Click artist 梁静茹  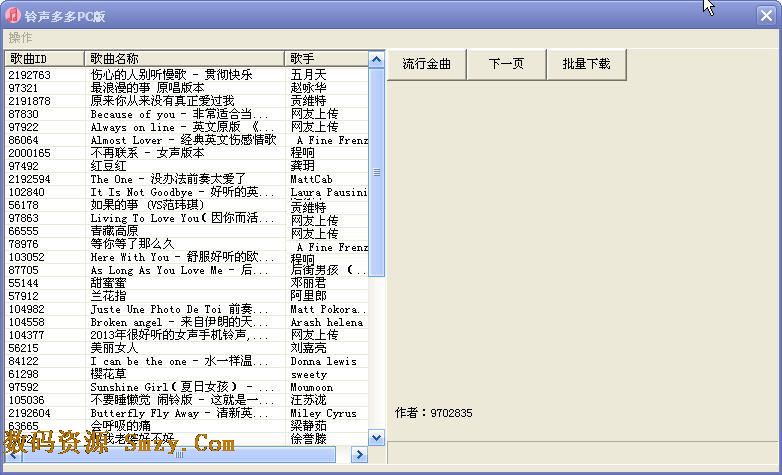(308, 426)
